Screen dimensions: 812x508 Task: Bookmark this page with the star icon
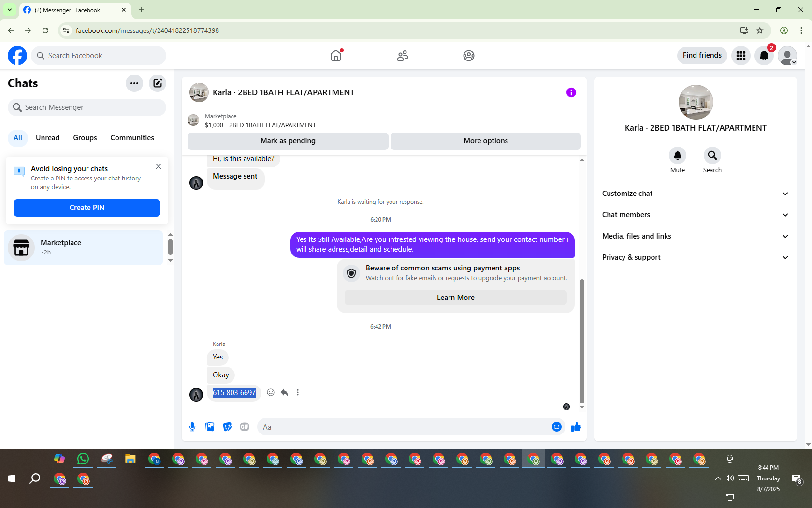(760, 30)
